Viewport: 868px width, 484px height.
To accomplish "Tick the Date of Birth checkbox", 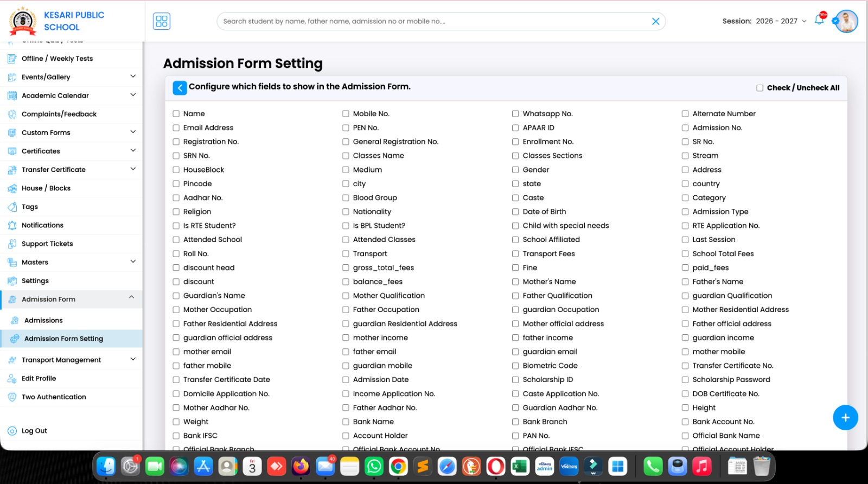I will 515,212.
